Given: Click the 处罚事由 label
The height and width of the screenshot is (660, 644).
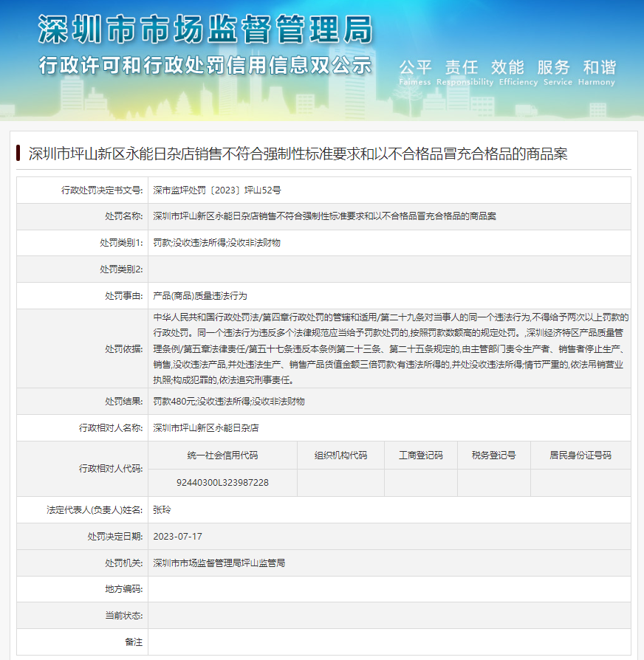Looking at the screenshot, I should click(124, 296).
